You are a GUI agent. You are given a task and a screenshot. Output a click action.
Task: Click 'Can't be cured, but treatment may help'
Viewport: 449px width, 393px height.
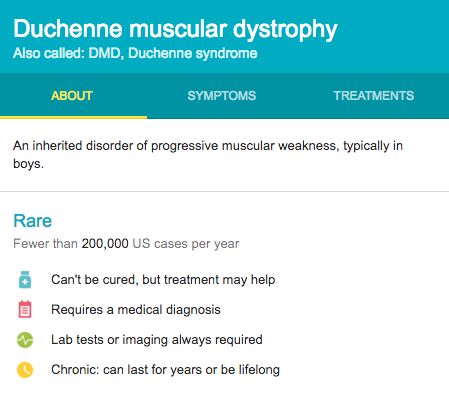pyautogui.click(x=163, y=279)
